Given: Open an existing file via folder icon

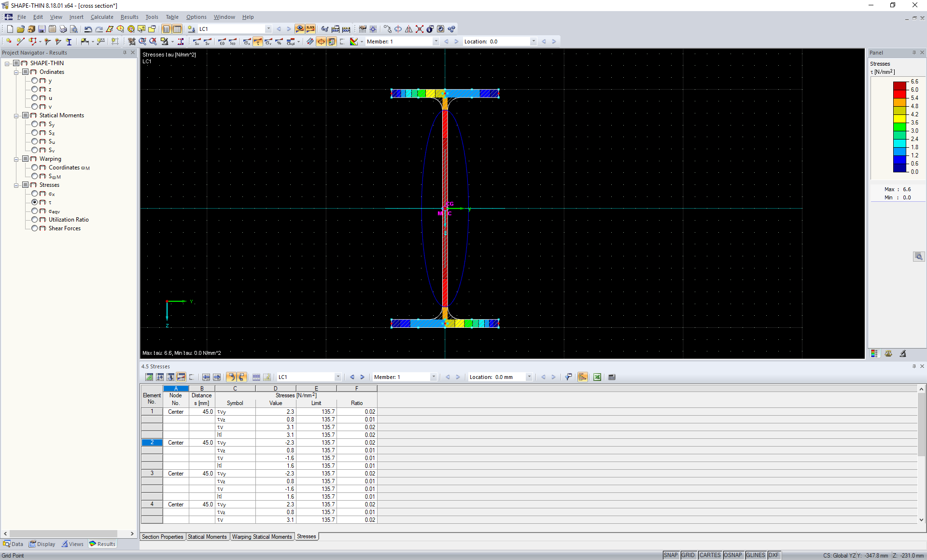Looking at the screenshot, I should click(20, 29).
